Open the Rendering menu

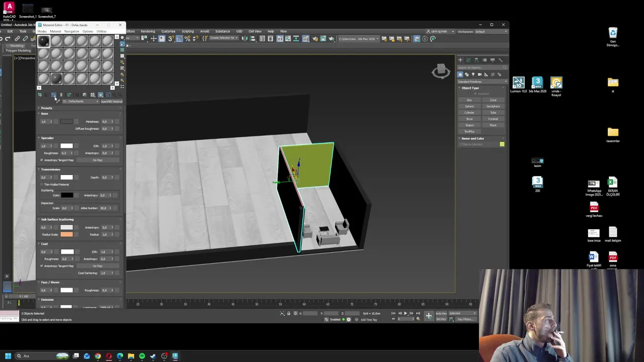(x=148, y=31)
